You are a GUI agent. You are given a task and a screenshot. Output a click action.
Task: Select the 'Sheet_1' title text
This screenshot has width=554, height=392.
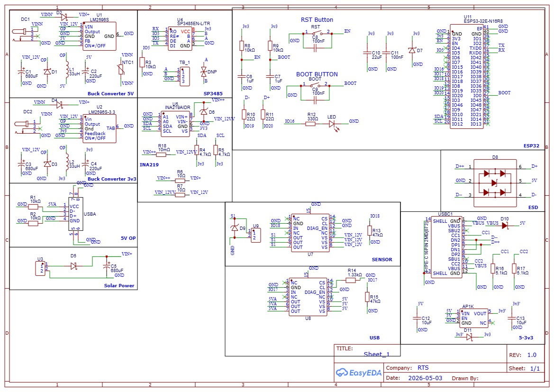[377, 354]
